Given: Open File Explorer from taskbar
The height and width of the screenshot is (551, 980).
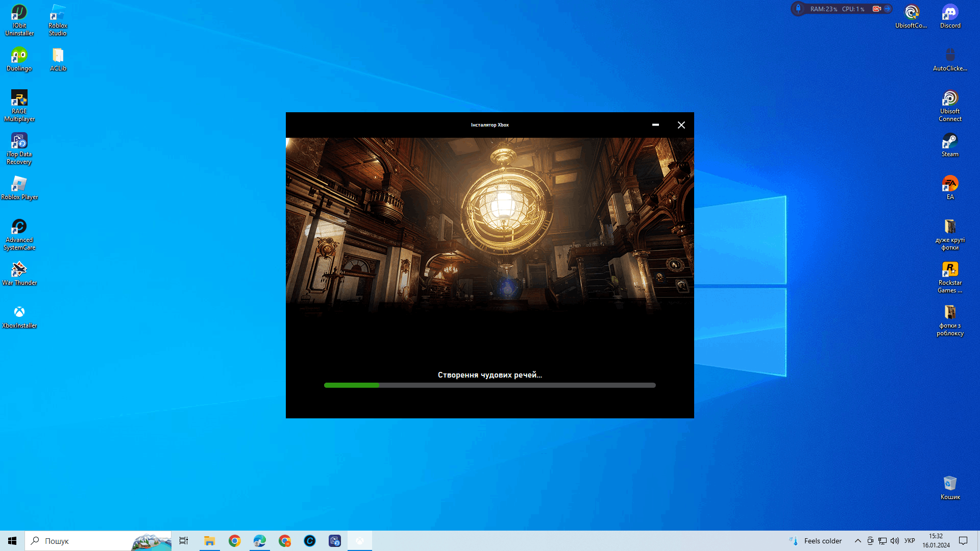Looking at the screenshot, I should point(209,541).
